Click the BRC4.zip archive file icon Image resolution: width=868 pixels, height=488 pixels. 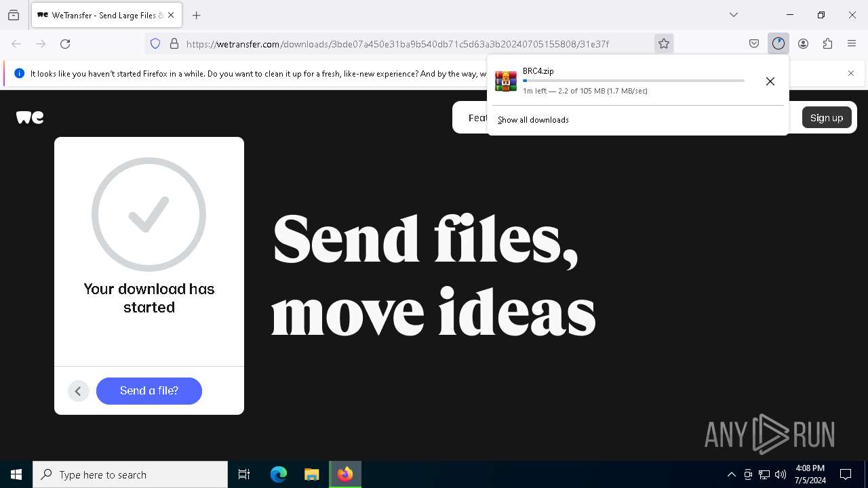(x=506, y=81)
